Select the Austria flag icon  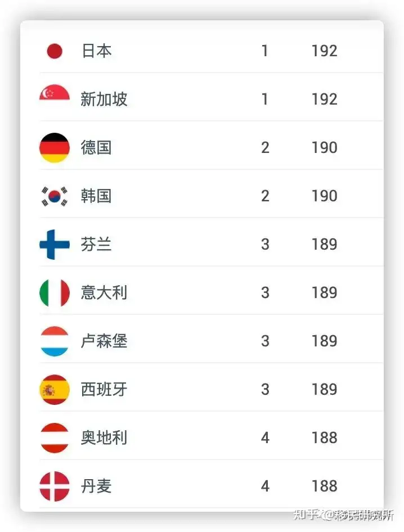(55, 438)
